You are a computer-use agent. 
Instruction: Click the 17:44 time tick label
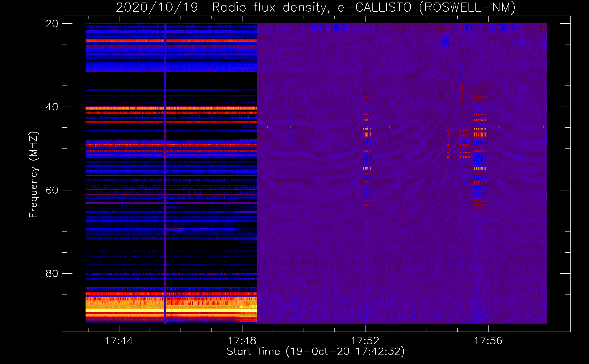tap(119, 341)
